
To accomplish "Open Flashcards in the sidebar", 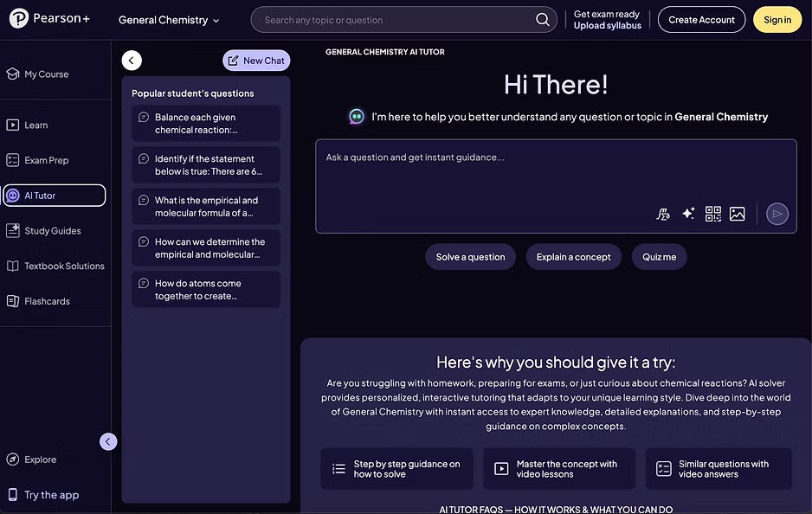I will click(38, 301).
